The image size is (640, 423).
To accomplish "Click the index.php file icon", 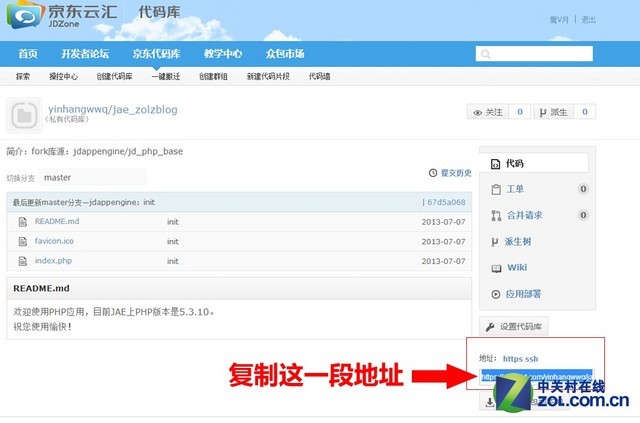I will coord(23,261).
